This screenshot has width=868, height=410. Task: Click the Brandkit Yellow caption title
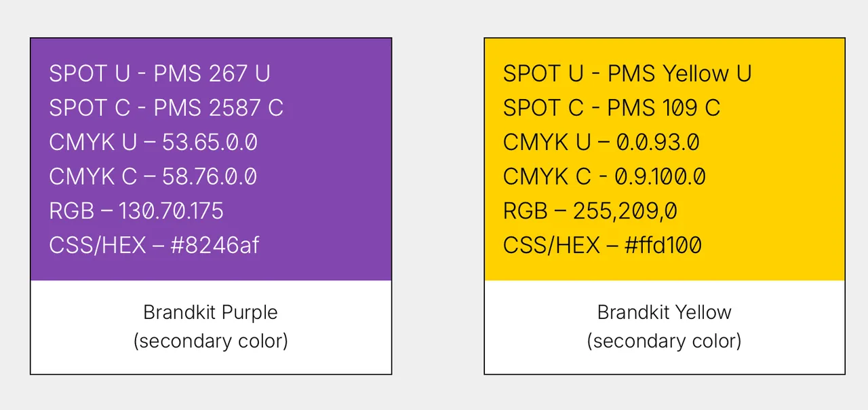[x=665, y=312]
